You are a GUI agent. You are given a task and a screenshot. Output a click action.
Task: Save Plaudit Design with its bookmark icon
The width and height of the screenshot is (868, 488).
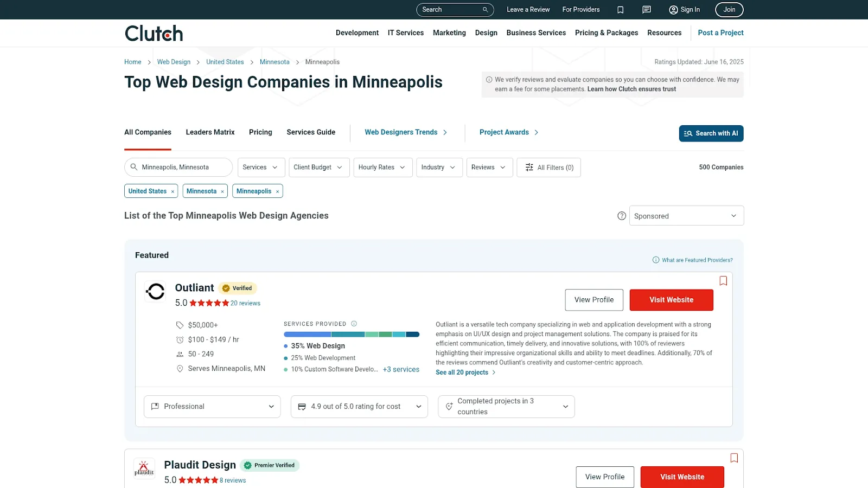point(734,458)
